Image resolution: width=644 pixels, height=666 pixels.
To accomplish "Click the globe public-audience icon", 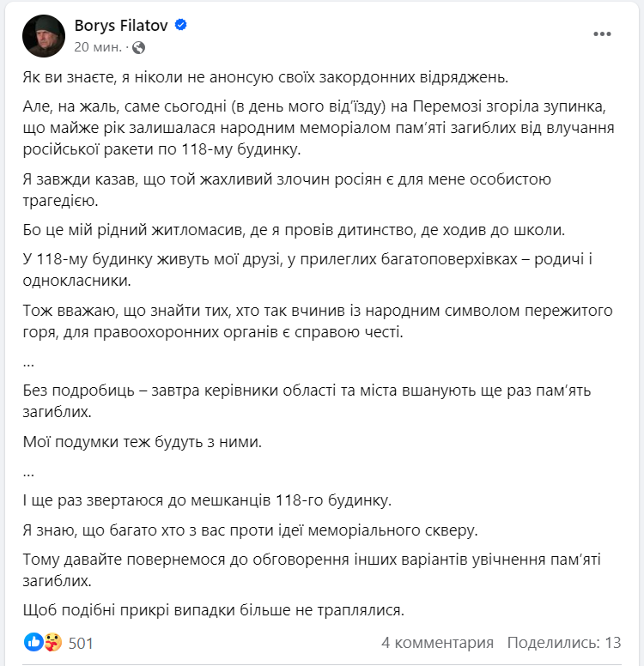I will [x=139, y=46].
